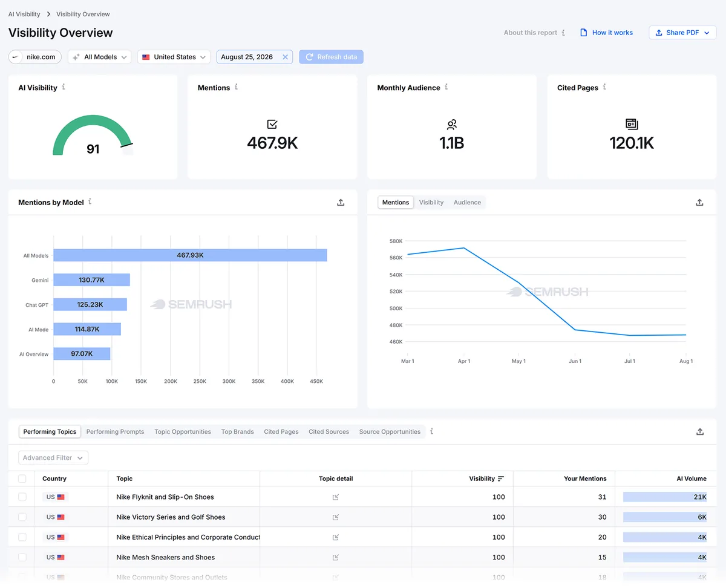The image size is (726, 588).
Task: Click the Chat GPT bar showing 125.23K
Action: pyautogui.click(x=90, y=305)
